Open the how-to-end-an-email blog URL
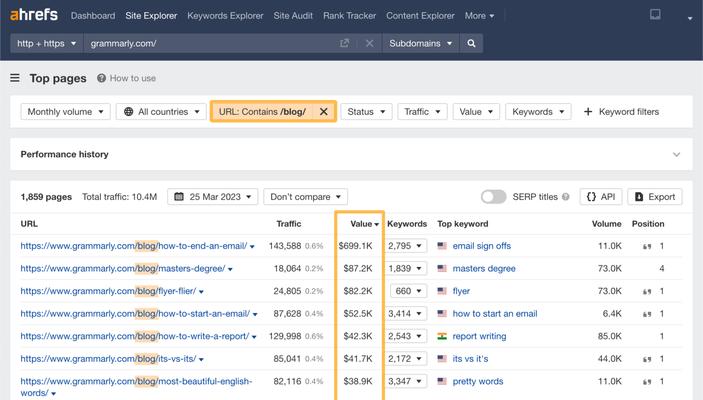The height and width of the screenshot is (400, 703). [x=134, y=246]
